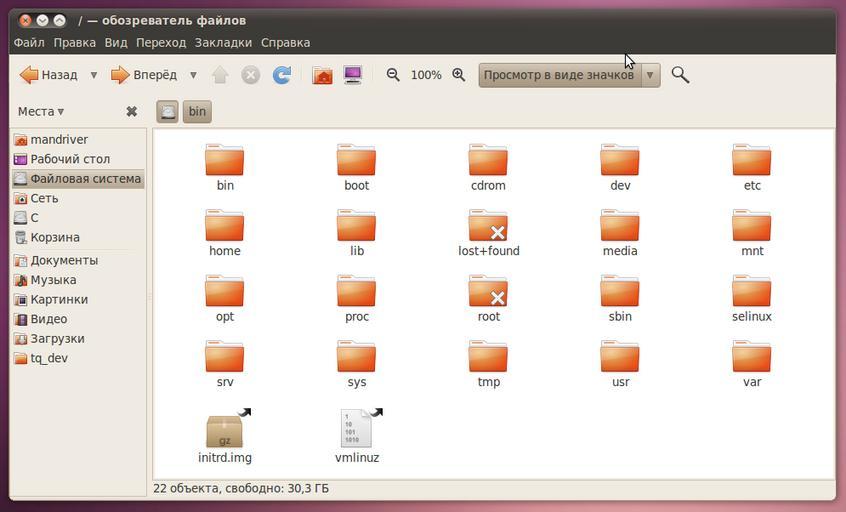Open search with the magnifying glass icon
Image resolution: width=846 pixels, height=512 pixels.
[680, 75]
